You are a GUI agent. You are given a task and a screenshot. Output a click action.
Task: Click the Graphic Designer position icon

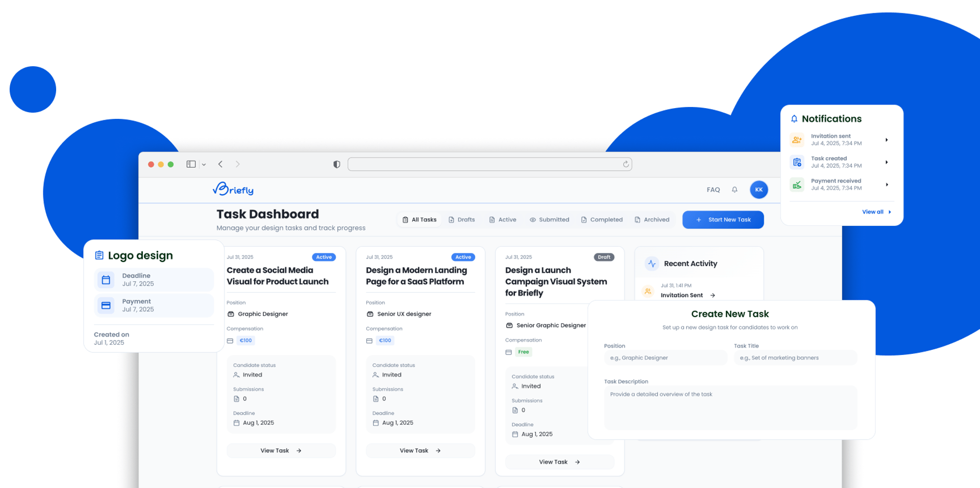(x=231, y=314)
